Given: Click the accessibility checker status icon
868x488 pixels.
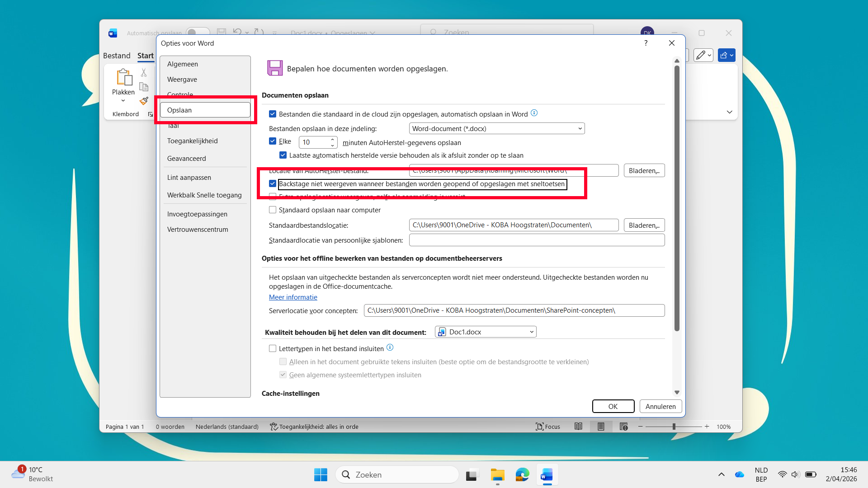Looking at the screenshot, I should point(274,427).
